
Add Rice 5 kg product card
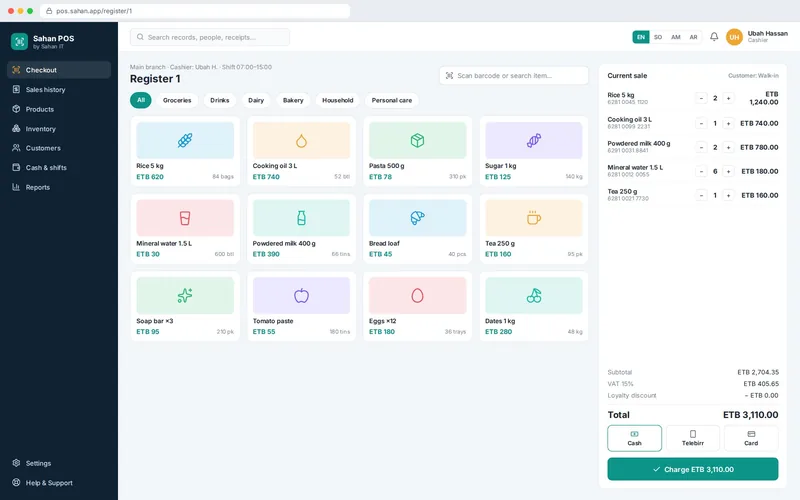tap(185, 151)
